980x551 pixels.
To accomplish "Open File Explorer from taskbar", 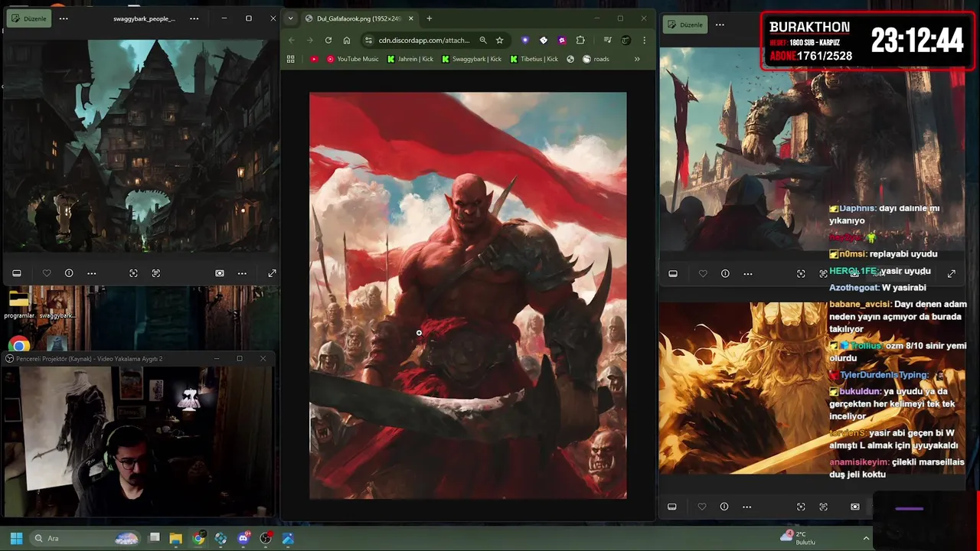I will coord(175,539).
